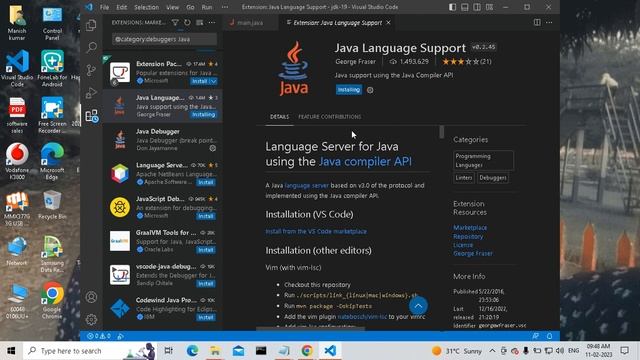Clear extensions search results icon

199,22
